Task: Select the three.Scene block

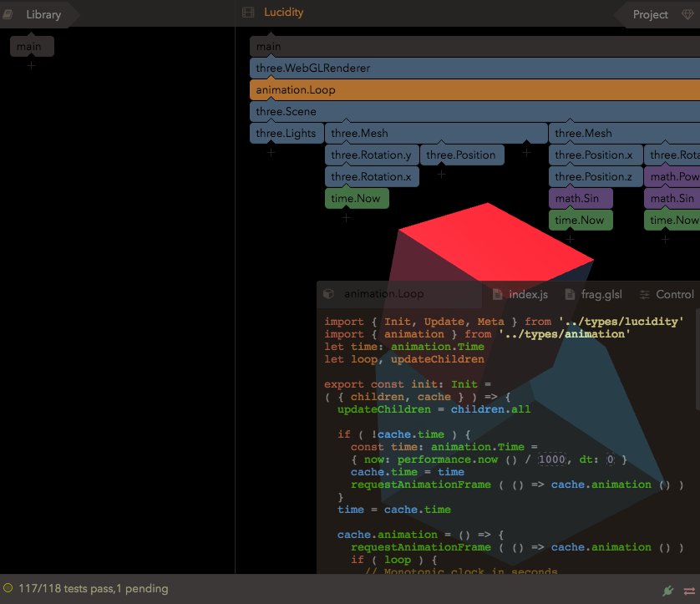Action: 474,112
